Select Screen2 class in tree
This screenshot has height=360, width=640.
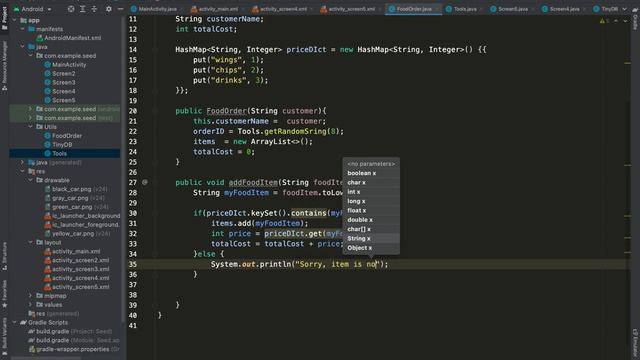pyautogui.click(x=60, y=73)
